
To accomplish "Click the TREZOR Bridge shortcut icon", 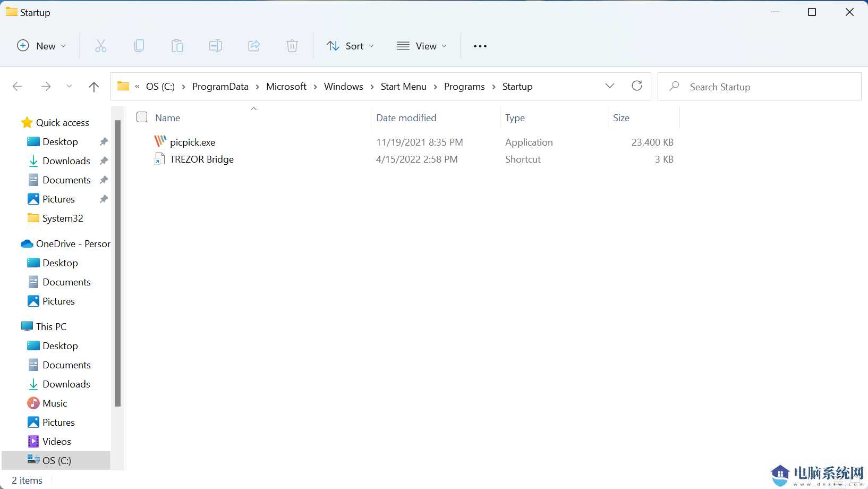I will 159,159.
